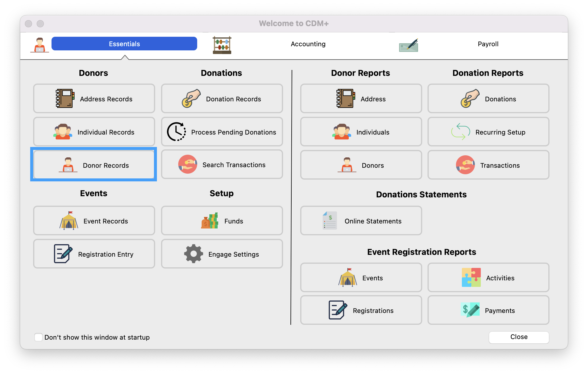Viewport: 588px width, 374px height.
Task: Click the Payments dollar-and-pencil icon
Action: [x=470, y=310]
